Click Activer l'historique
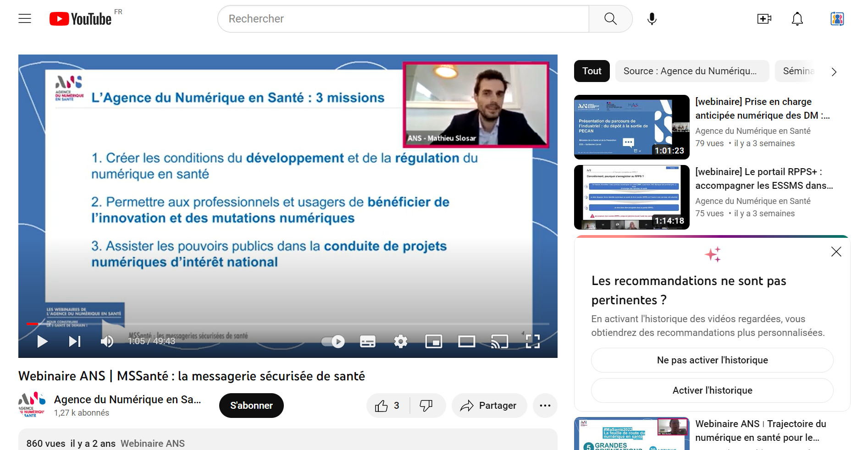Viewport: 868px width, 450px height. point(712,390)
